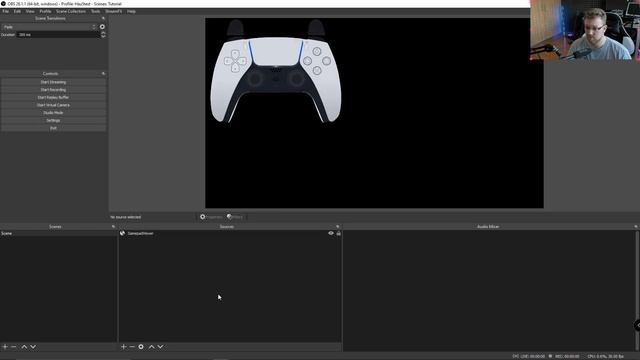Click the Start Streaming button
This screenshot has height=360, width=640.
[53, 82]
